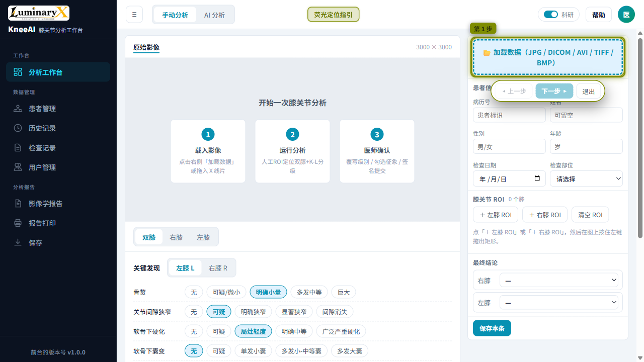Image resolution: width=644 pixels, height=362 pixels.
Task: Click the 历史记录 clock icon
Action: coord(18,128)
